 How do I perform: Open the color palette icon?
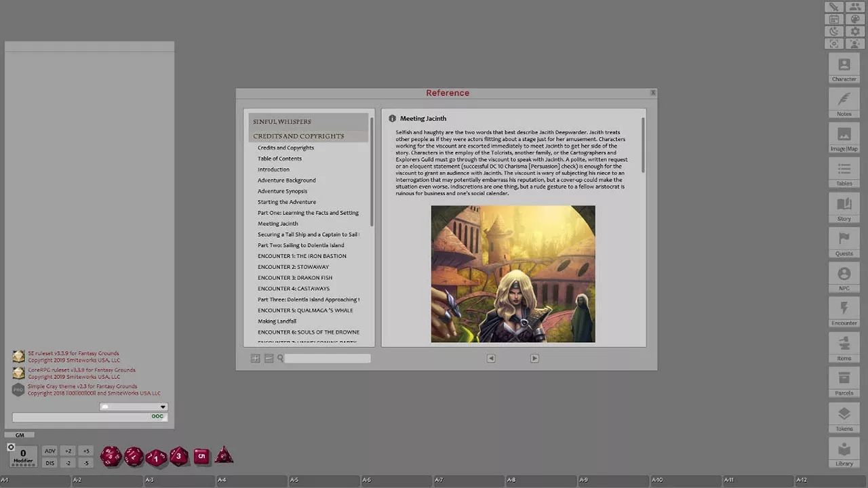coord(854,19)
